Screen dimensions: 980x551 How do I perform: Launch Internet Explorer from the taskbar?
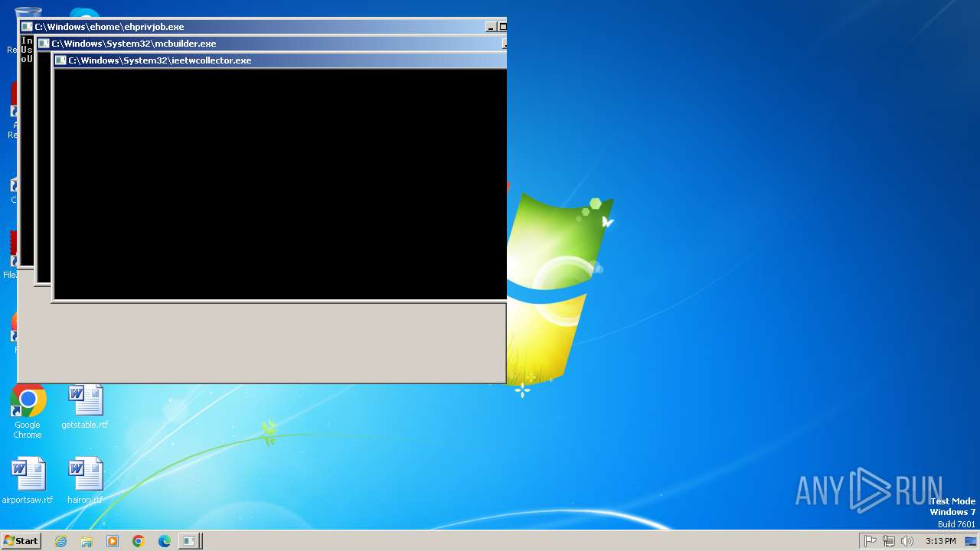point(60,541)
